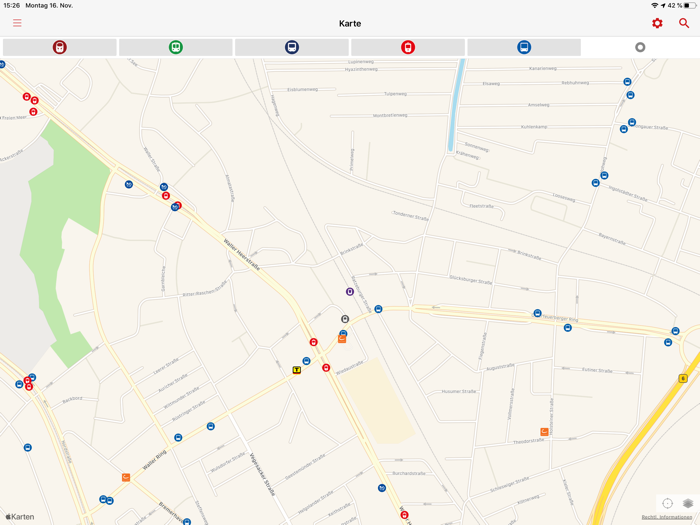Image resolution: width=700 pixels, height=525 pixels.
Task: Toggle the navy bus filter
Action: (292, 47)
